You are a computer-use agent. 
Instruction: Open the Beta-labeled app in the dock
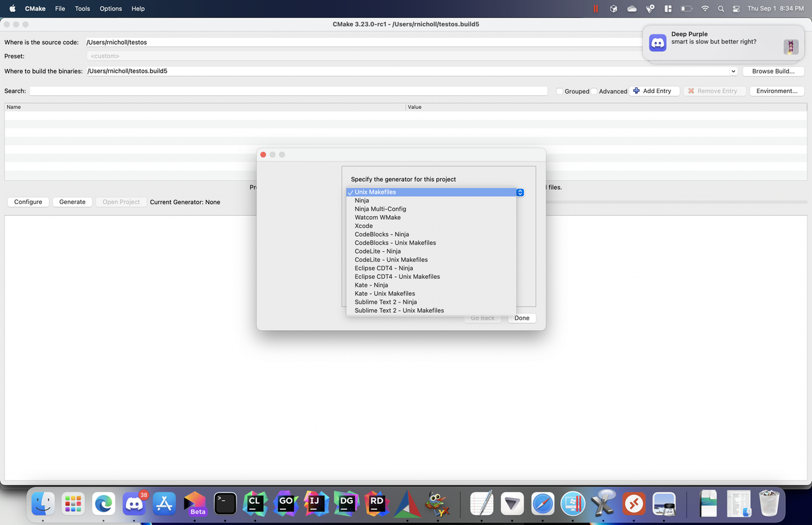pos(195,504)
